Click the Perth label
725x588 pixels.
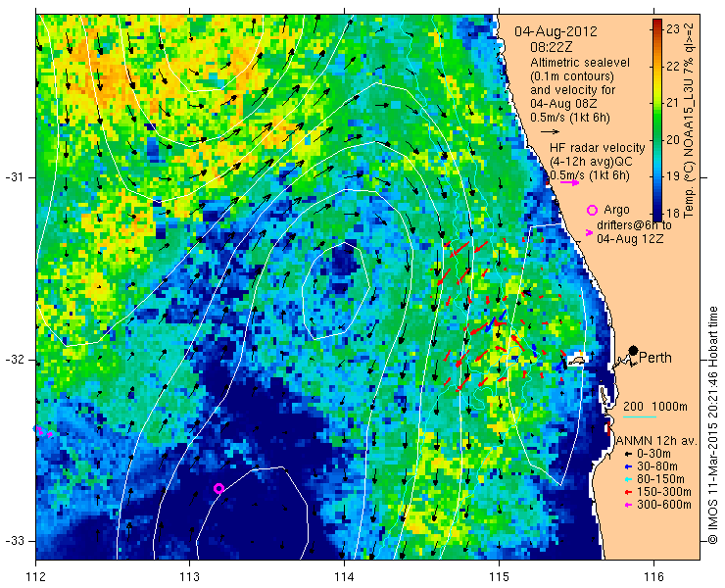655,358
